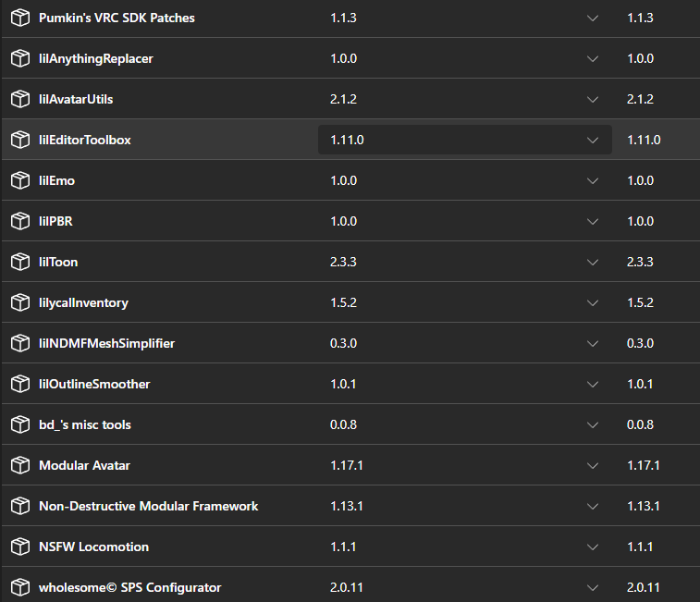Select the lilEditorToolbox package icon
This screenshot has width=700, height=602.
pyautogui.click(x=20, y=140)
